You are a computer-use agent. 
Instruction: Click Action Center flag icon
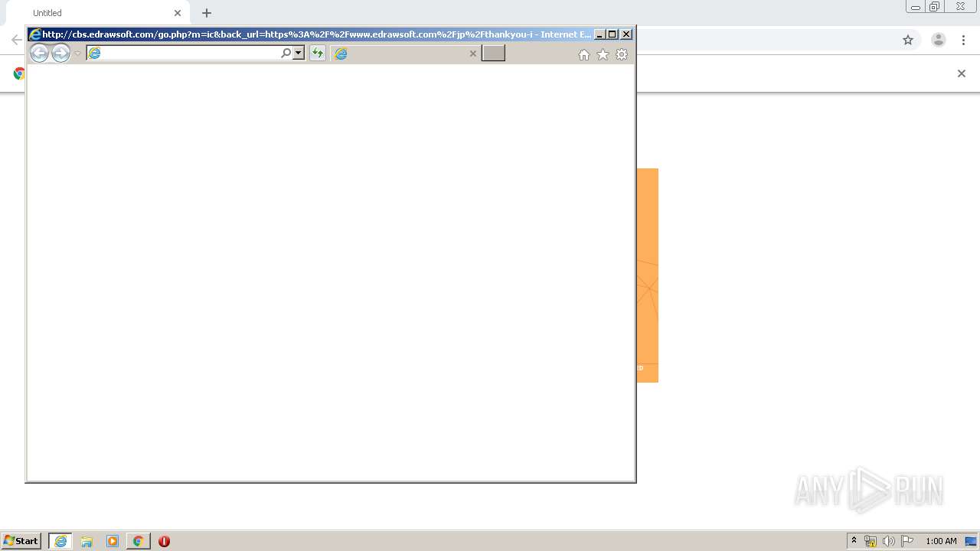907,541
